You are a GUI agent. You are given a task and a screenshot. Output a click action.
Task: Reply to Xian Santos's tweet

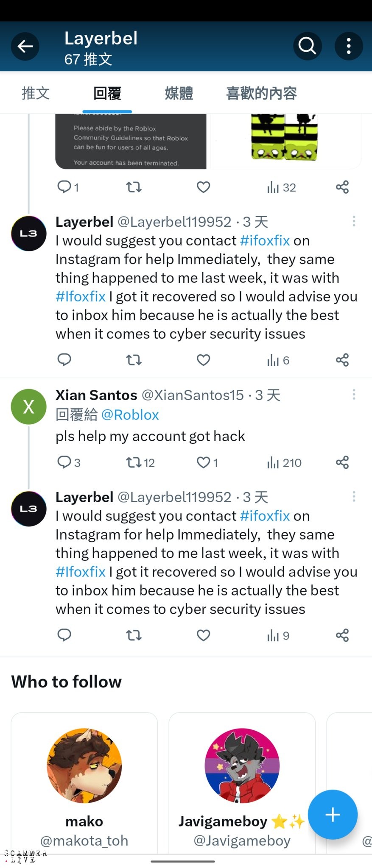tap(64, 462)
